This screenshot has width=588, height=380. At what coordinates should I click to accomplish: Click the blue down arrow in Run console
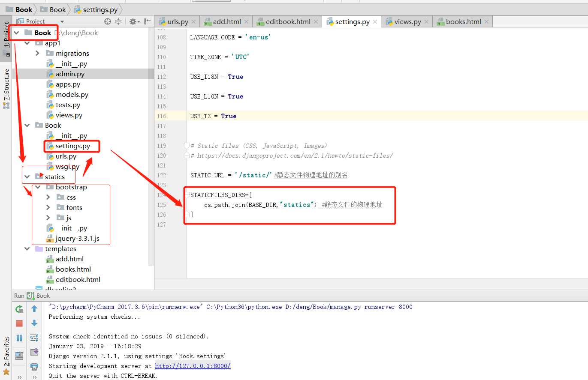[x=34, y=323]
